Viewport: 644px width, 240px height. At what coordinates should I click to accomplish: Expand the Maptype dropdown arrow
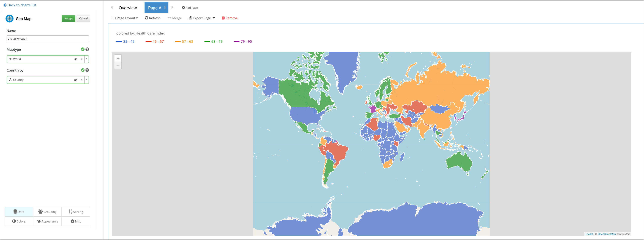point(87,59)
